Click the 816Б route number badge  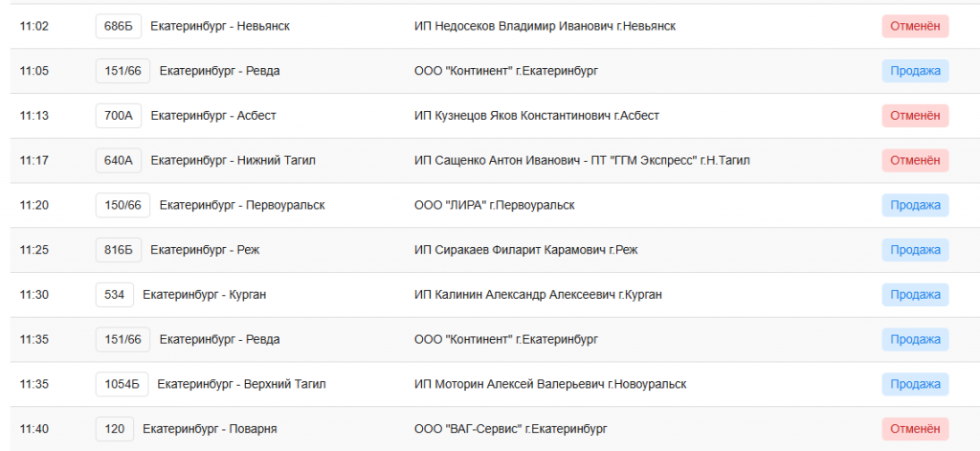(x=119, y=250)
